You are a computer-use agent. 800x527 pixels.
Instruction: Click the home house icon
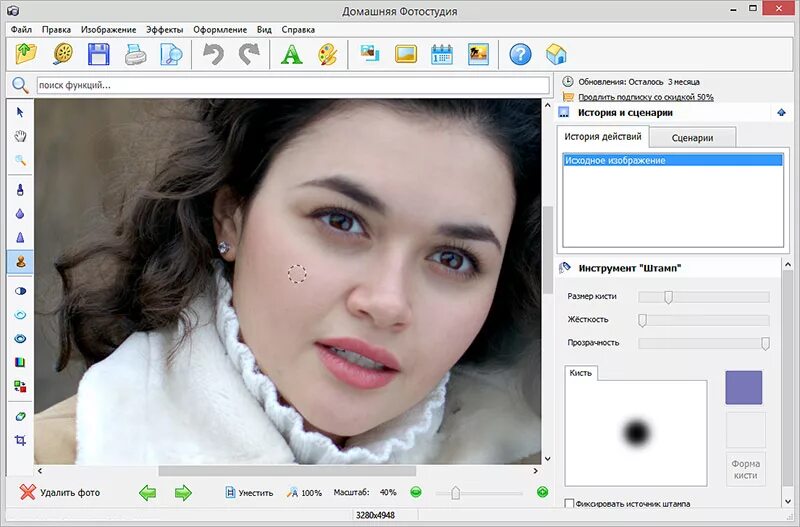[556, 54]
